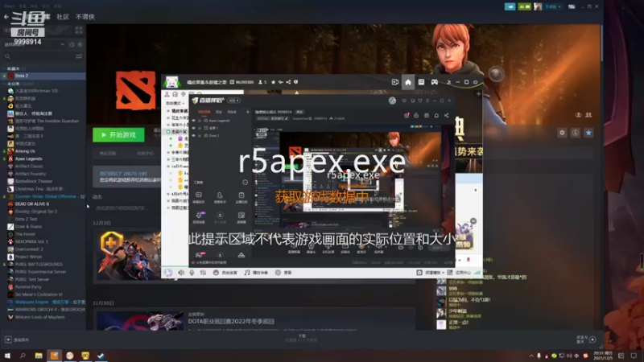Image resolution: width=644 pixels, height=362 pixels.
Task: Open the 不谓侠 profile menu in Steam
Action: [x=85, y=17]
